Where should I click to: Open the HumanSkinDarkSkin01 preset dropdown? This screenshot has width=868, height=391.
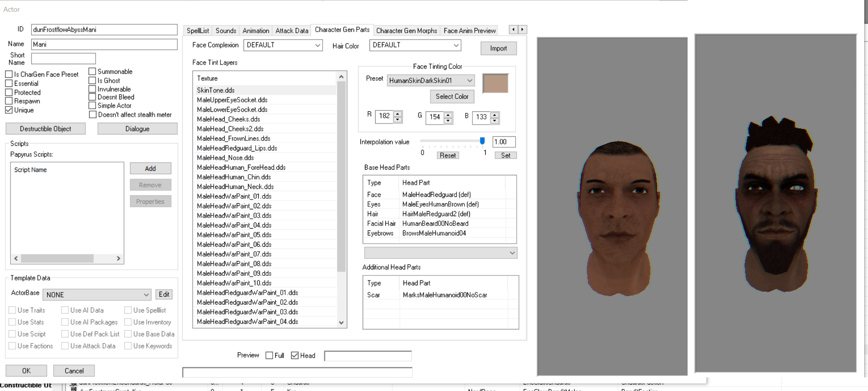click(431, 80)
